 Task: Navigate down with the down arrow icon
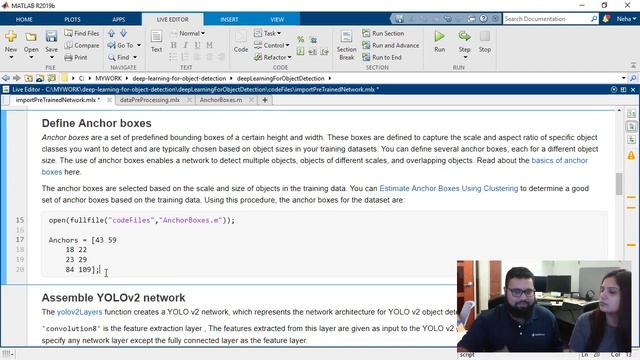pyautogui.click(x=123, y=33)
